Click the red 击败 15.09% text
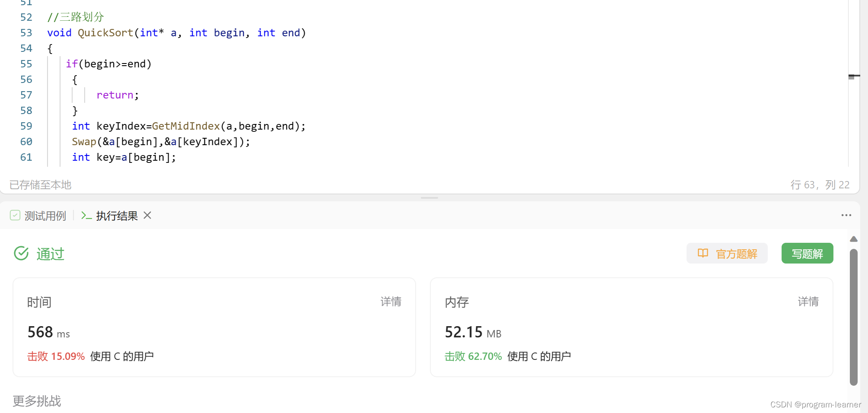Viewport: 868px width, 413px height. [56, 356]
